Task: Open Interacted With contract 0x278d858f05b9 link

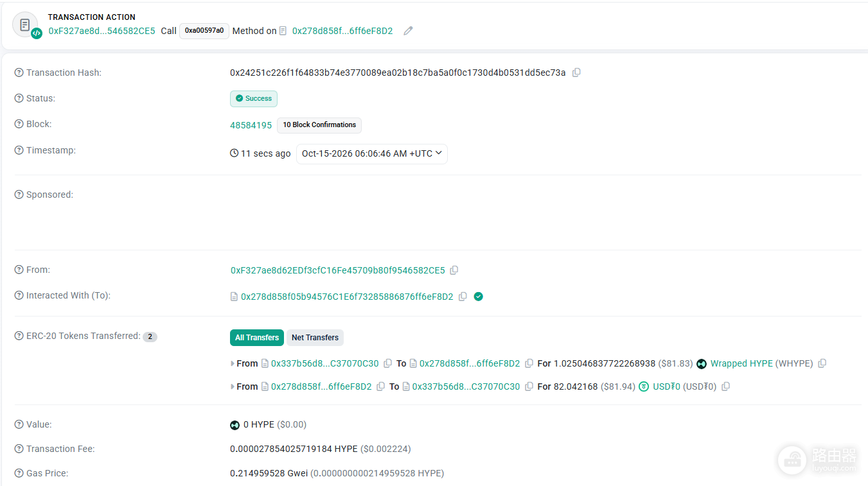Action: point(347,297)
